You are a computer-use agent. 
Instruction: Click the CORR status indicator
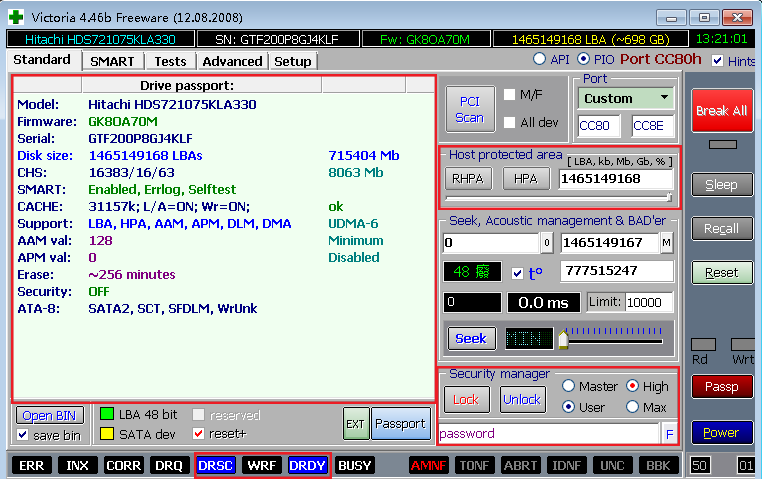pos(123,465)
